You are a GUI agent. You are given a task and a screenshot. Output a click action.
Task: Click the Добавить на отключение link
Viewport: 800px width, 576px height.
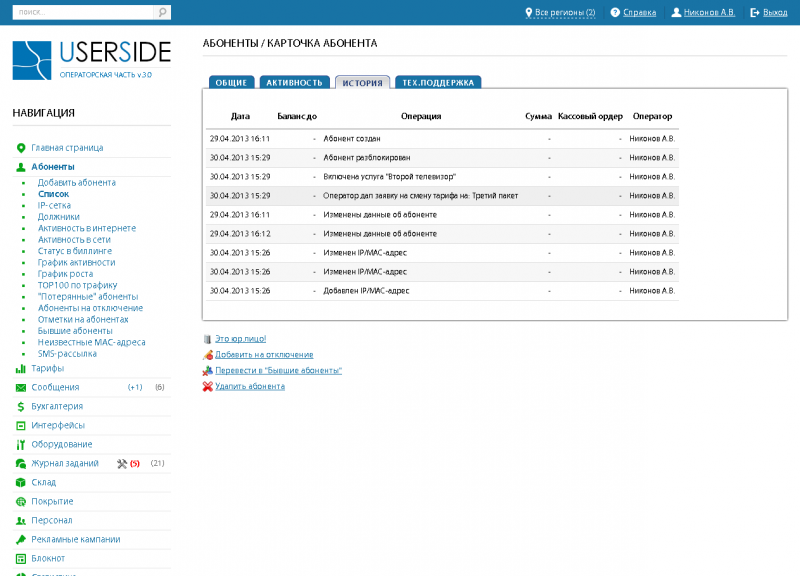coord(263,355)
